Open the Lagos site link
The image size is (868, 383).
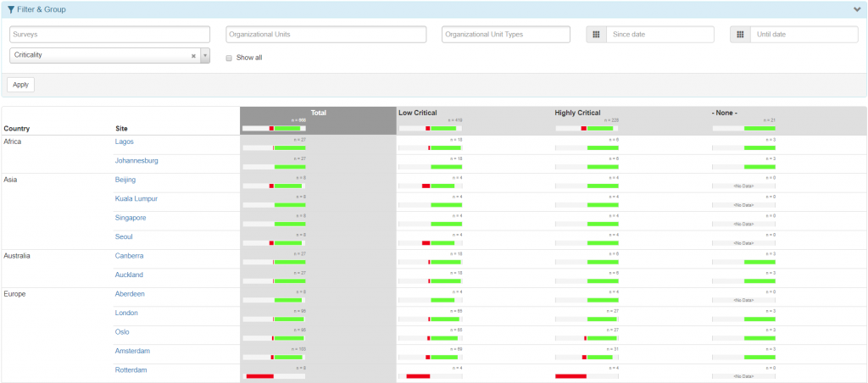coord(125,142)
